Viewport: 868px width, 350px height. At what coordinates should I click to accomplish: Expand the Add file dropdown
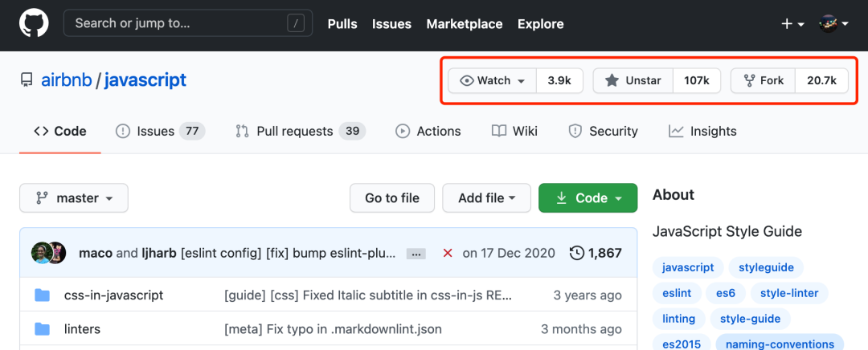tap(486, 197)
